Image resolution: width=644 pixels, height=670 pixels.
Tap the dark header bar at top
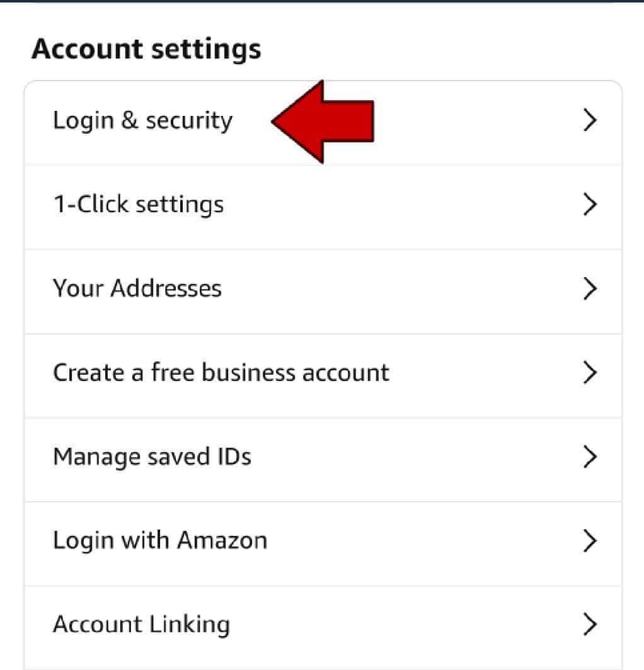coord(322,1)
